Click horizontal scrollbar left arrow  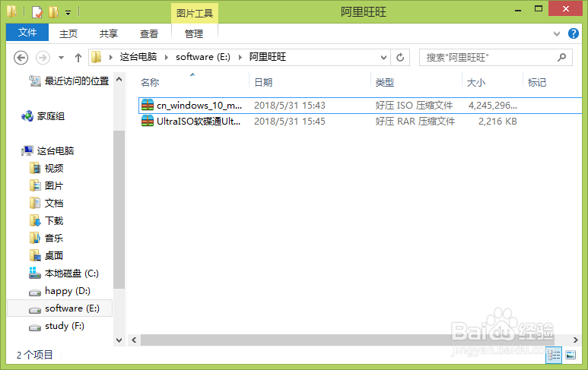(x=134, y=340)
